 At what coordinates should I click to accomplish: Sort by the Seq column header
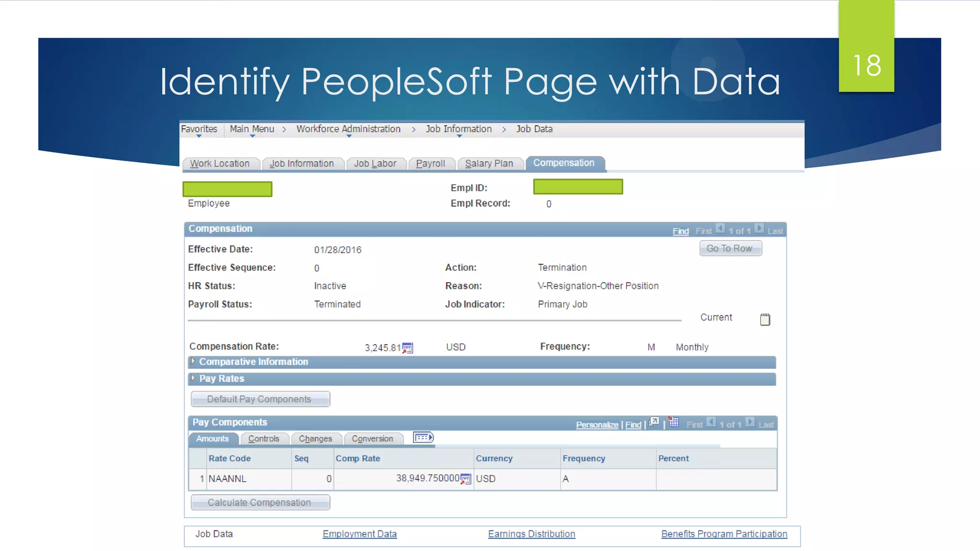[301, 458]
